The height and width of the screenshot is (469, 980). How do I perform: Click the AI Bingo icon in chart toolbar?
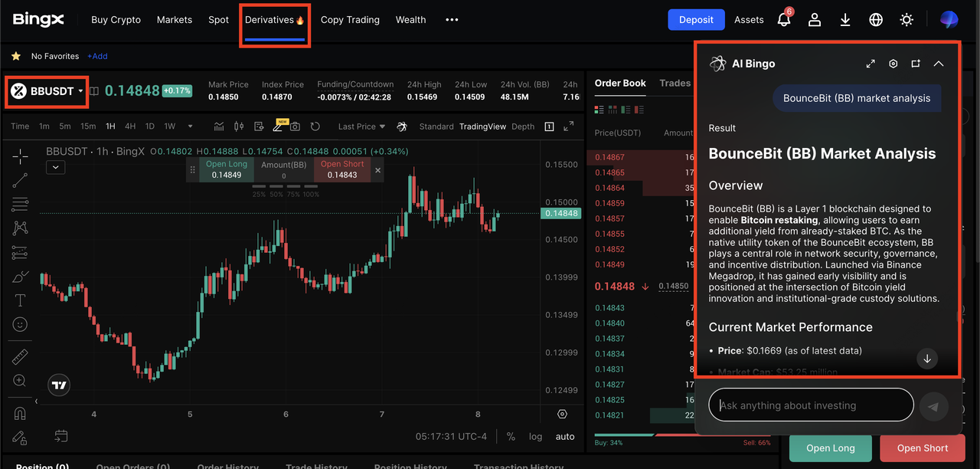[x=402, y=126]
